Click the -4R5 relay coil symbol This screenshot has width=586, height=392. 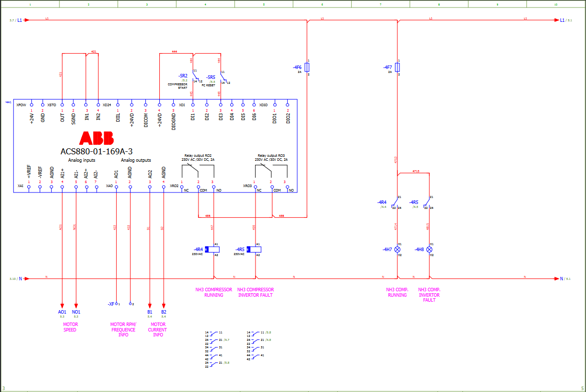[x=254, y=249]
